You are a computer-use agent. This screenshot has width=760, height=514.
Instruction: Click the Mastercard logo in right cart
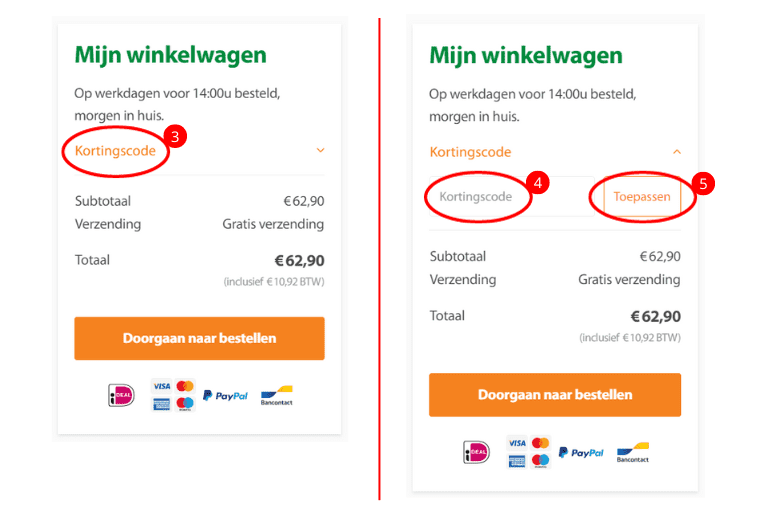coord(540,443)
